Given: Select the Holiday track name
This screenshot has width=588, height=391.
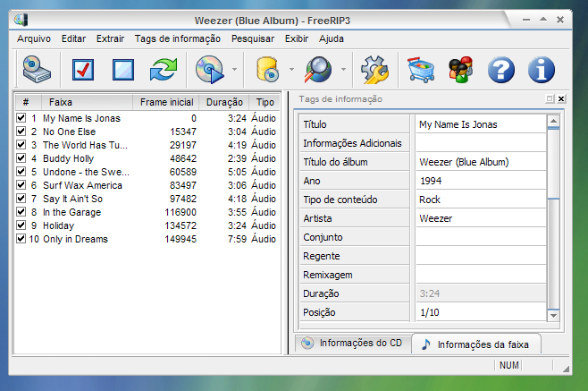Looking at the screenshot, I should click(x=58, y=225).
